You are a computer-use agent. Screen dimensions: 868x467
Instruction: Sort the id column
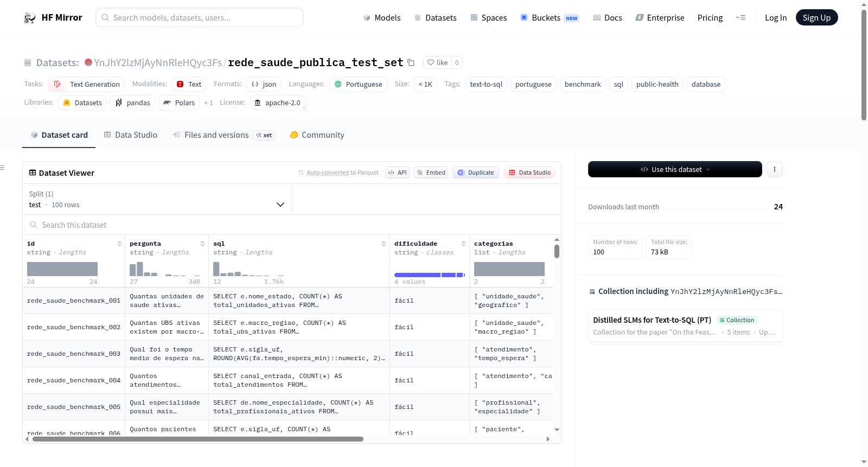(119, 244)
